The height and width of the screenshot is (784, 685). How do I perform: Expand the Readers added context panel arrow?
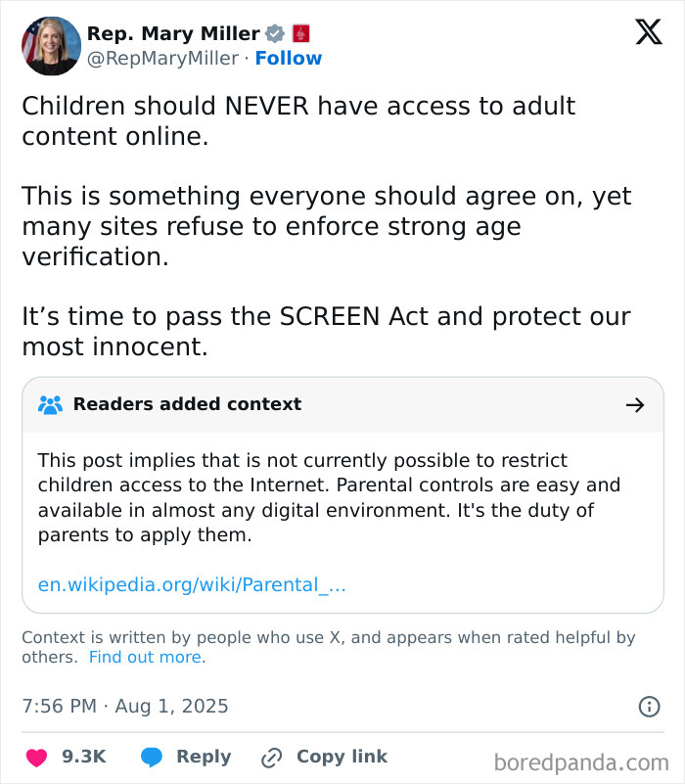tap(637, 404)
